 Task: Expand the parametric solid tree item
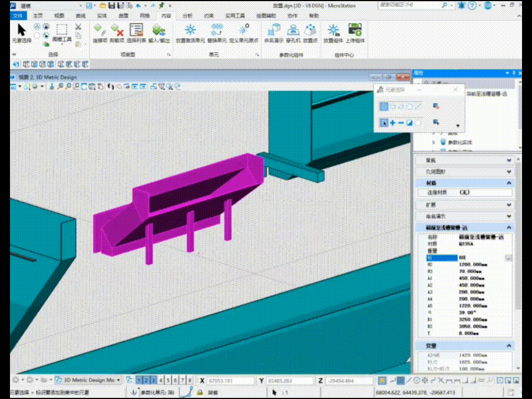click(434, 142)
